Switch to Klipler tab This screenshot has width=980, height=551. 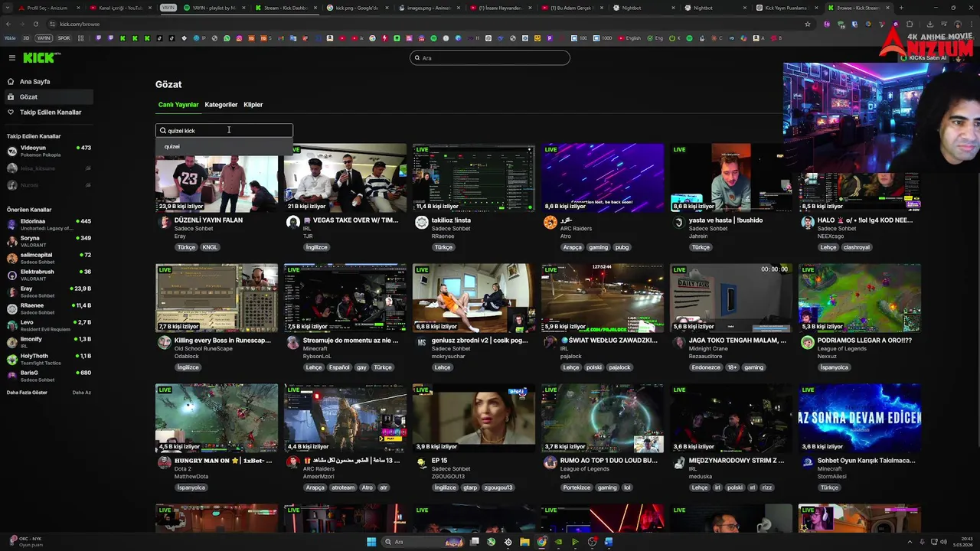click(253, 105)
